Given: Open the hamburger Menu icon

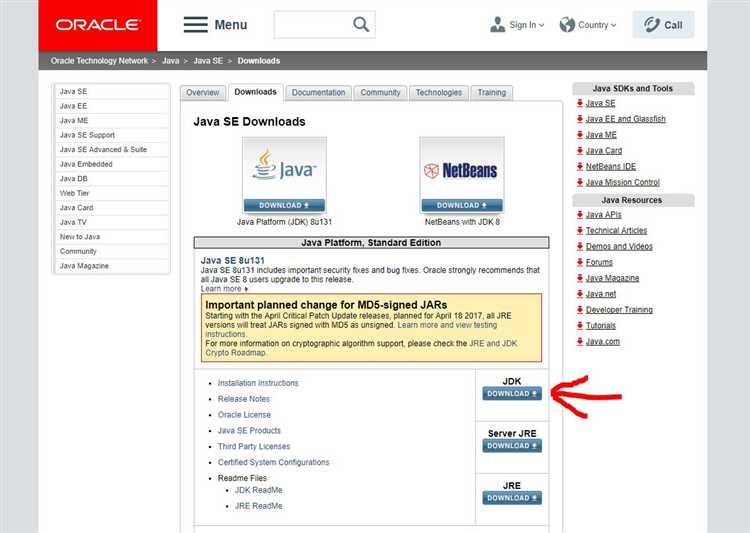Looking at the screenshot, I should click(x=196, y=24).
